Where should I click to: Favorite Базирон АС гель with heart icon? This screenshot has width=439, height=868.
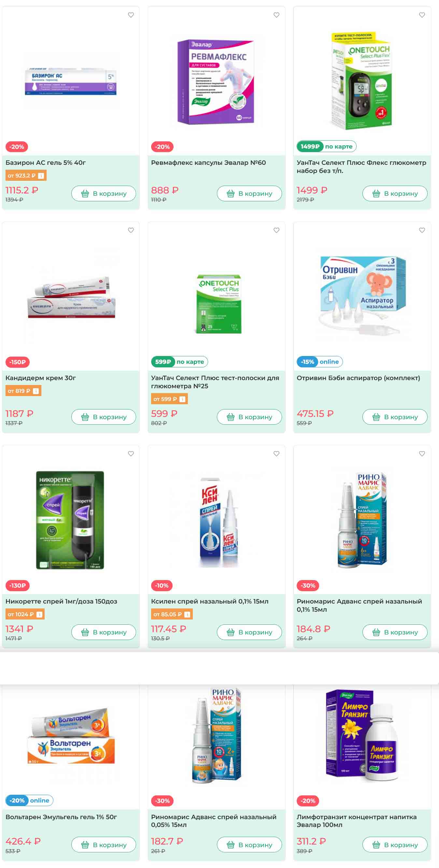pos(131,15)
